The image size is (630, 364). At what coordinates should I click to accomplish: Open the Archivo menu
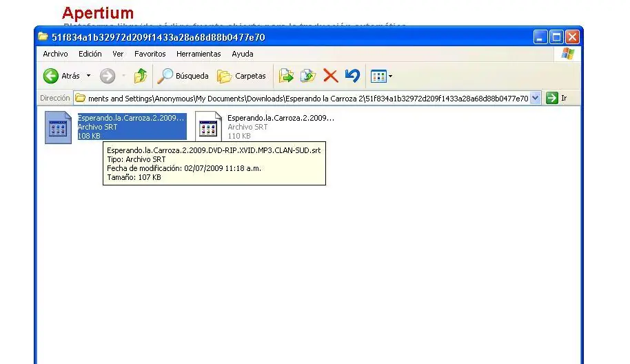[x=55, y=54]
